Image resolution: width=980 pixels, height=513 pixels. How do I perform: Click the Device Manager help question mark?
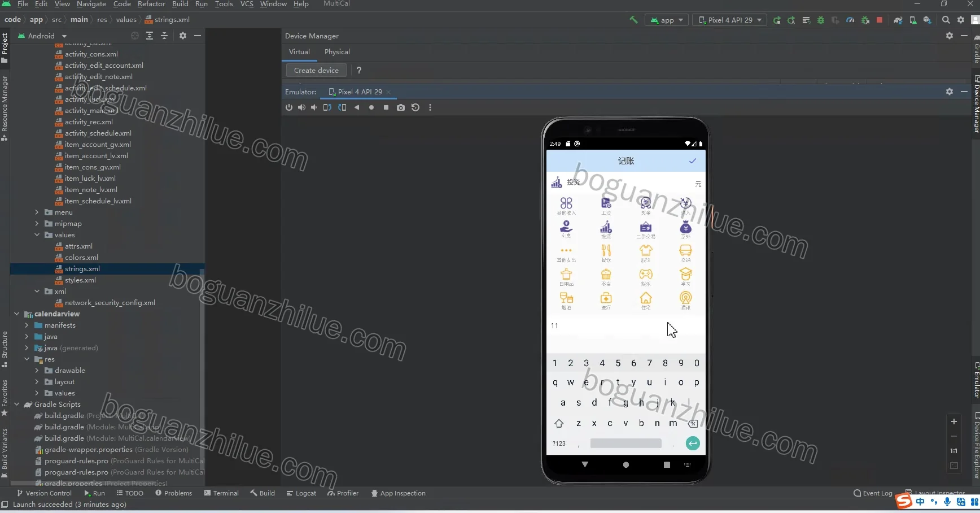(359, 70)
